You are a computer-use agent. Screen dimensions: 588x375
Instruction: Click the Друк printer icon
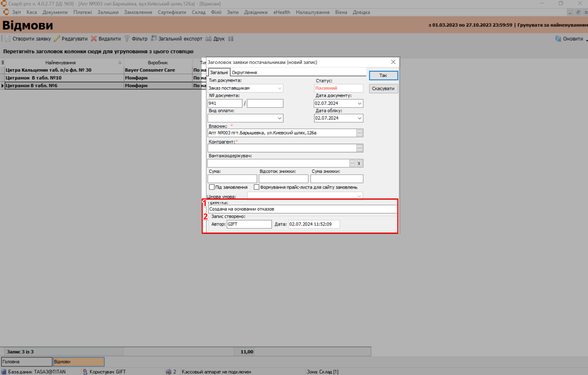click(209, 39)
